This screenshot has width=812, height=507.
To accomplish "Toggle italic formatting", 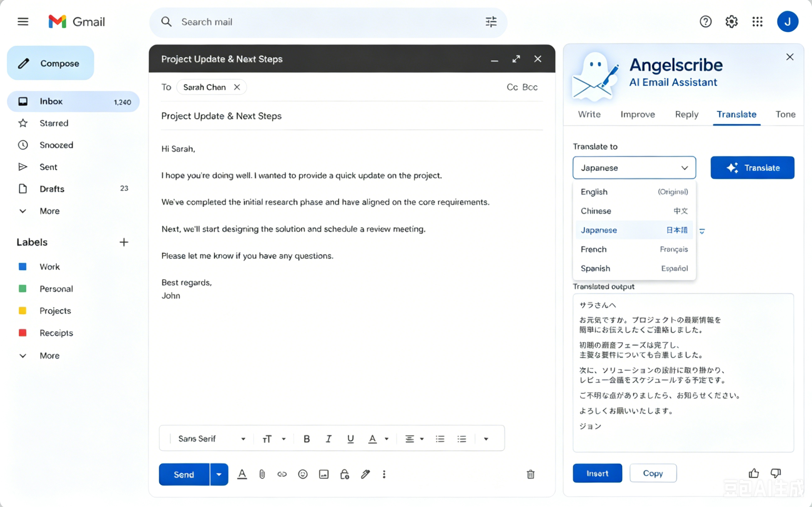I will click(x=329, y=439).
